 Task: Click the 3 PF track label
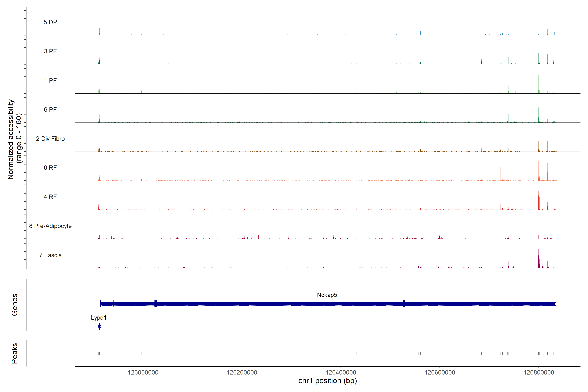click(50, 51)
